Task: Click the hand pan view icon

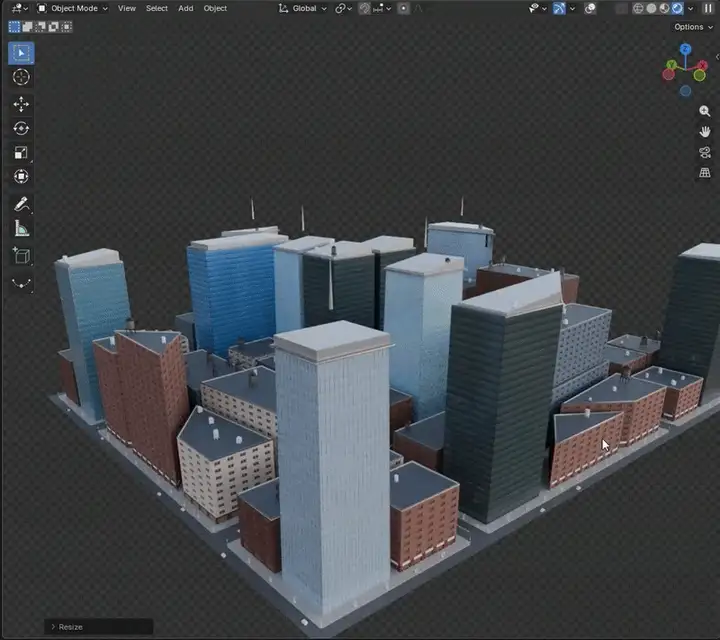Action: pyautogui.click(x=704, y=132)
